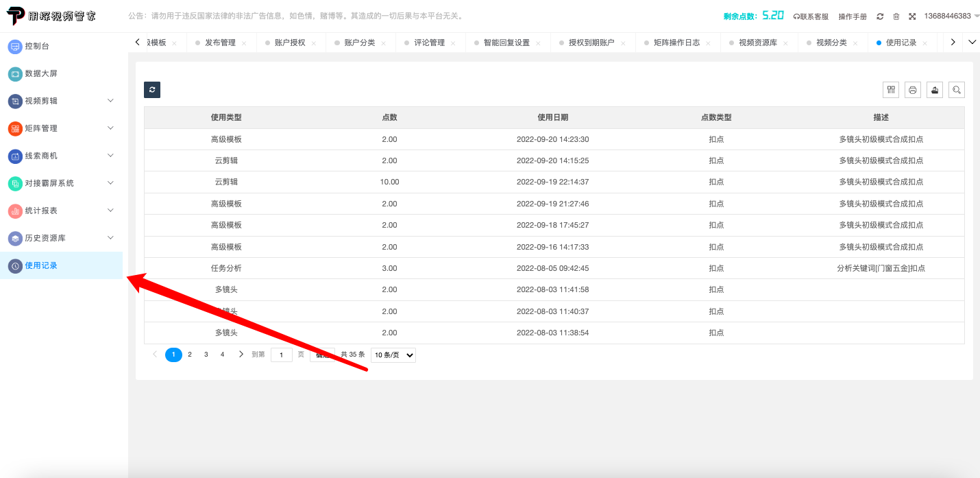The image size is (980, 478).
Task: Close the 发布管理 tab
Action: (244, 43)
